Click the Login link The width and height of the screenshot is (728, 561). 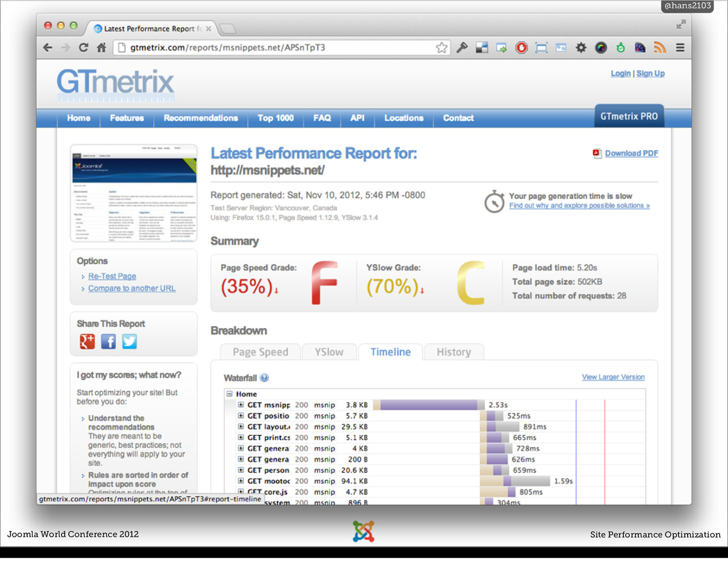coord(621,73)
